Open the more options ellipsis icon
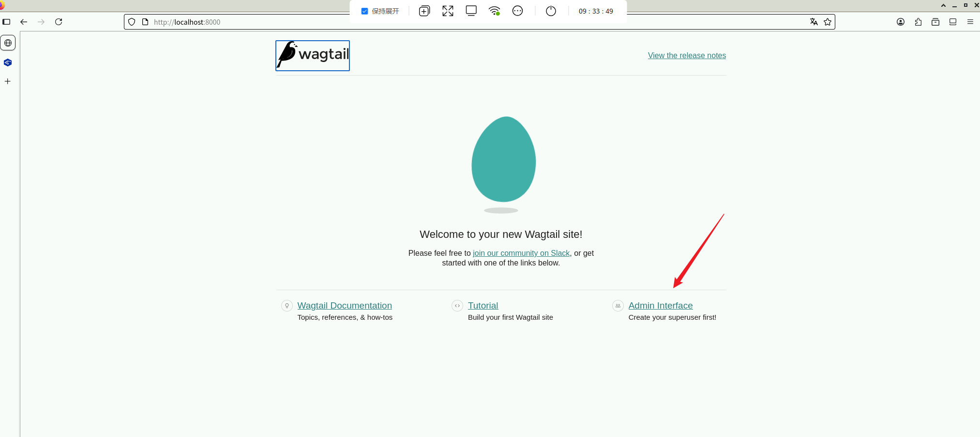 517,11
